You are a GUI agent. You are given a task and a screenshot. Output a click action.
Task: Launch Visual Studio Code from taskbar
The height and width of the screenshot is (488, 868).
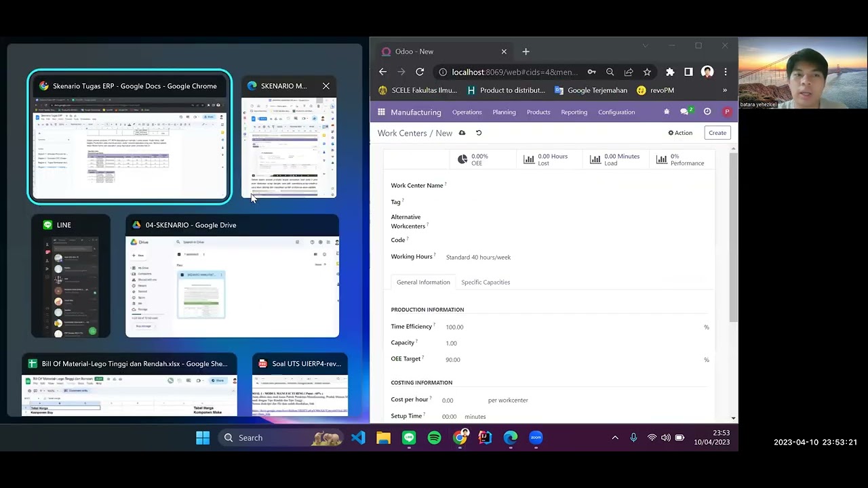point(358,438)
